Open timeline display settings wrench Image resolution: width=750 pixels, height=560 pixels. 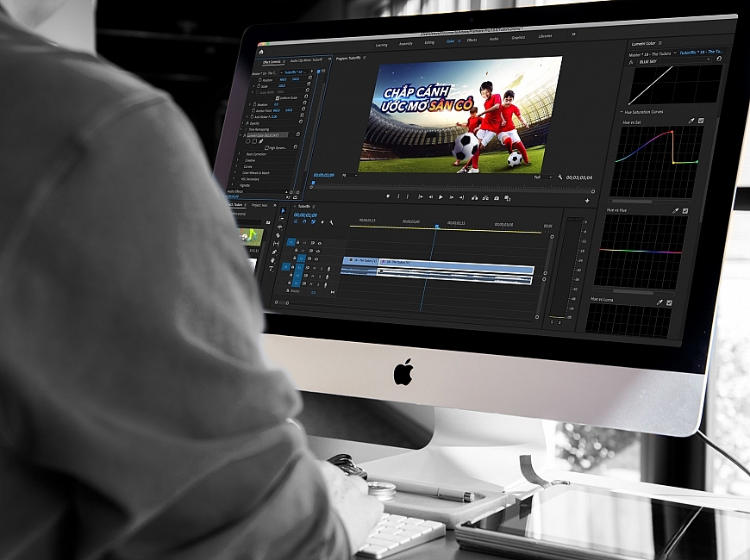331,222
